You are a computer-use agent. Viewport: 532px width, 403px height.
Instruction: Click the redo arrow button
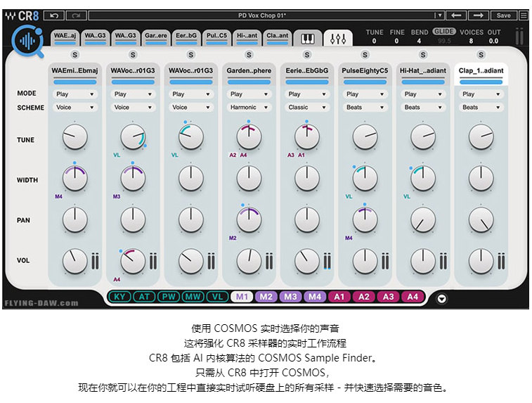[76, 15]
